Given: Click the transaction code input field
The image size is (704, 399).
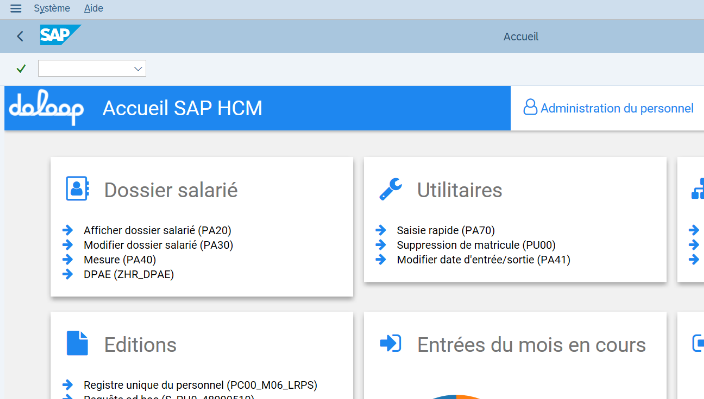Looking at the screenshot, I should tap(92, 69).
